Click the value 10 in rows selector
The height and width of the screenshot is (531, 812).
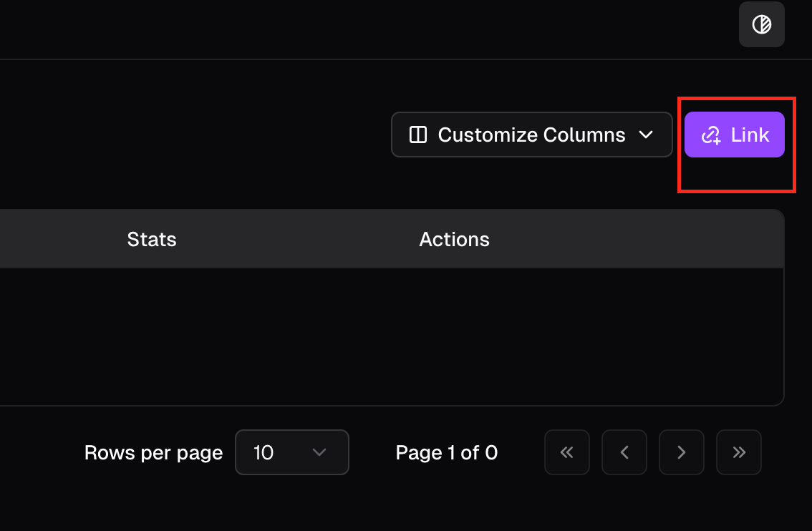pos(264,452)
